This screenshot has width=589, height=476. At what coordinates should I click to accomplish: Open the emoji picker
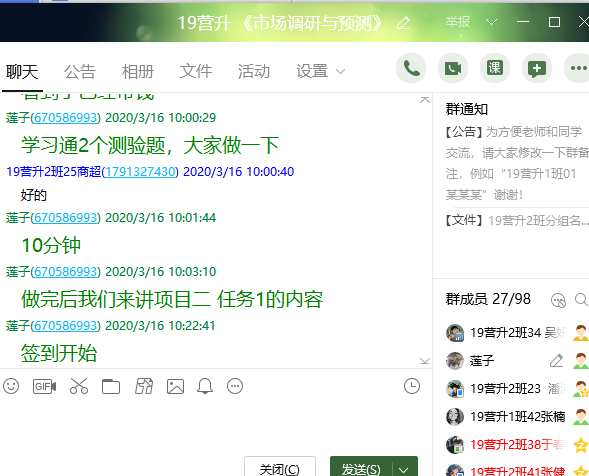(x=11, y=386)
